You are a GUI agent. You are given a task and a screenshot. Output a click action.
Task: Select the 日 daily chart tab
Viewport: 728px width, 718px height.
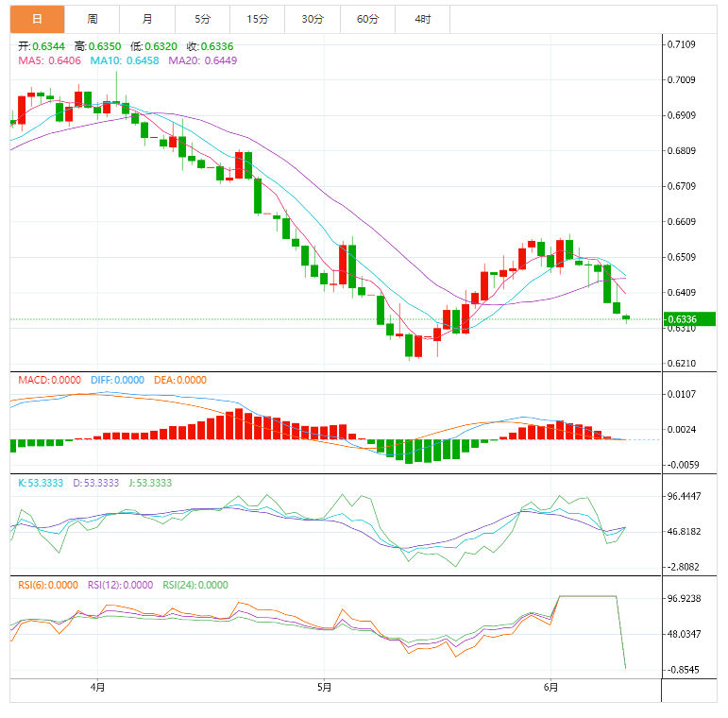pyautogui.click(x=37, y=19)
